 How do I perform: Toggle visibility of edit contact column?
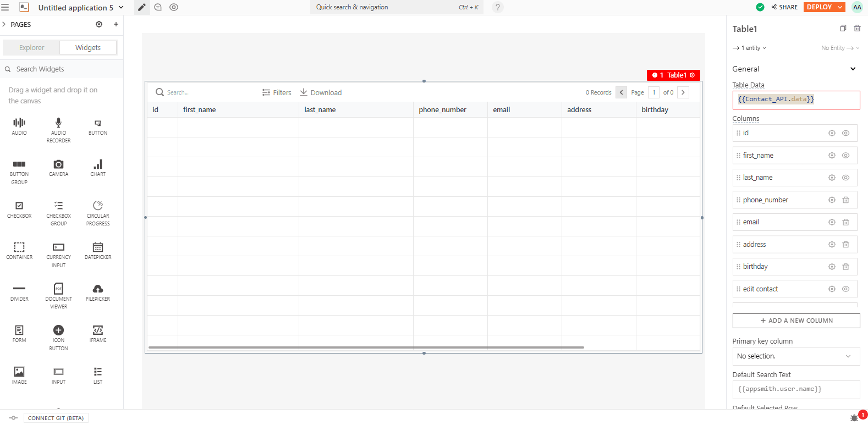(x=846, y=289)
